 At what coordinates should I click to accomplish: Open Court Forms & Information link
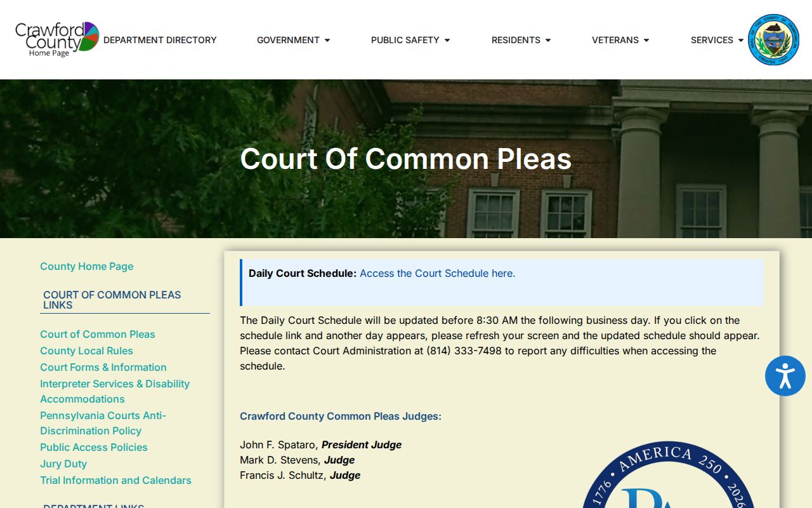click(103, 367)
